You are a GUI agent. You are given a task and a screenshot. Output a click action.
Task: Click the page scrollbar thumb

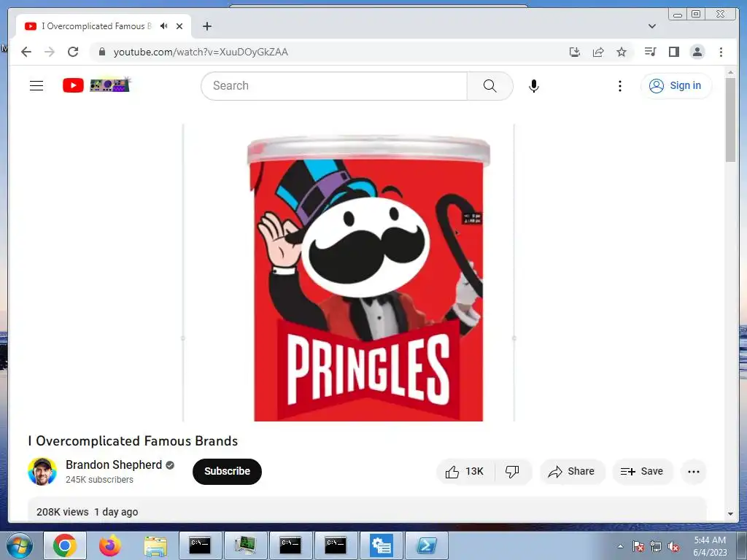click(730, 120)
